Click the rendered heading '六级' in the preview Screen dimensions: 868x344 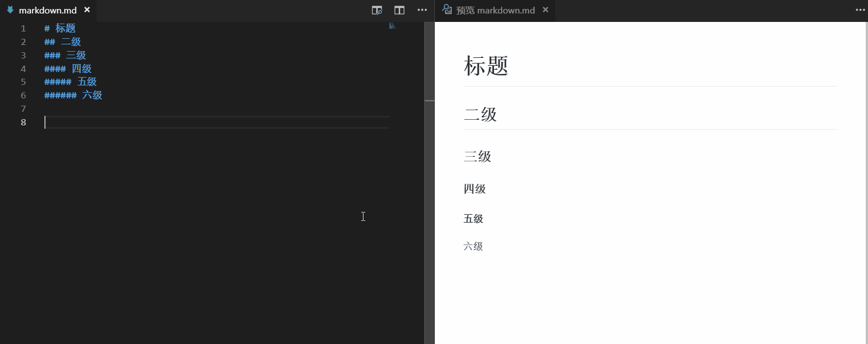coord(473,246)
